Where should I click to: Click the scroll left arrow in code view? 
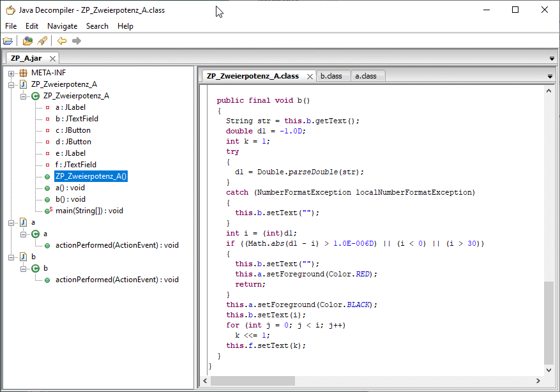point(205,381)
